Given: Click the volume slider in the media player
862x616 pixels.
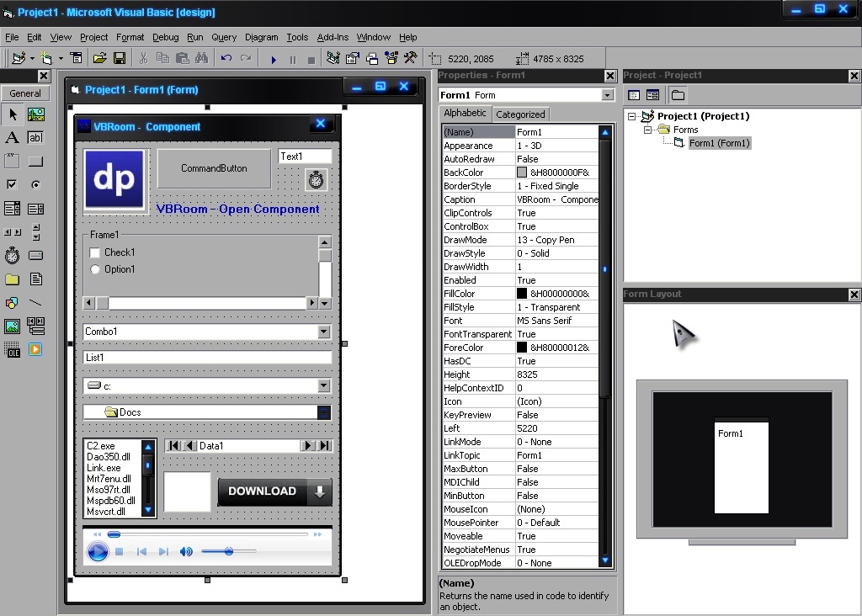Looking at the screenshot, I should pyautogui.click(x=229, y=551).
